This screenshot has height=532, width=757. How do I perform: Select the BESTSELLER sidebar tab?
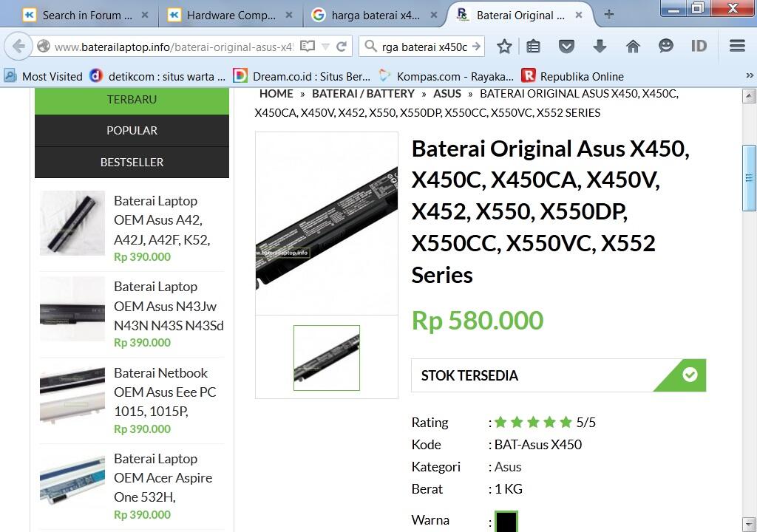[132, 163]
